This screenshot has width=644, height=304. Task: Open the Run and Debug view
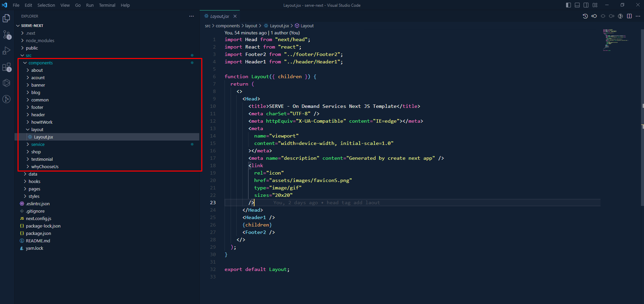tap(6, 51)
